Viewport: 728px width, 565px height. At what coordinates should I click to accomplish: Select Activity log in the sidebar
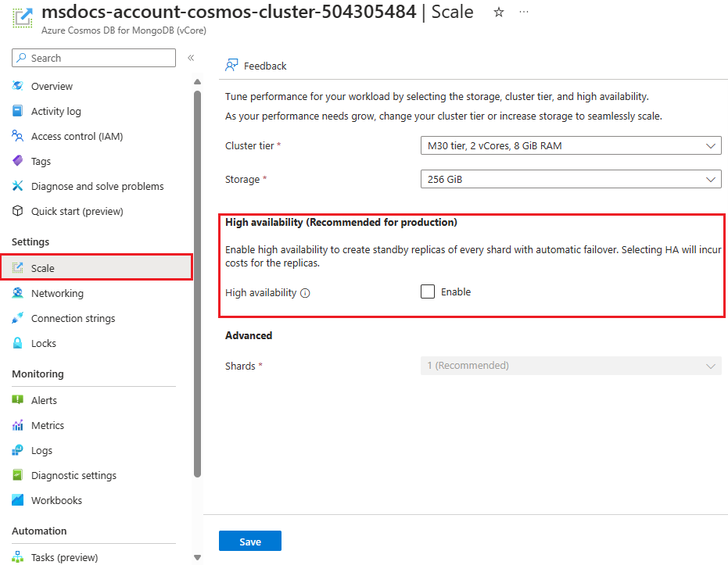pyautogui.click(x=55, y=111)
